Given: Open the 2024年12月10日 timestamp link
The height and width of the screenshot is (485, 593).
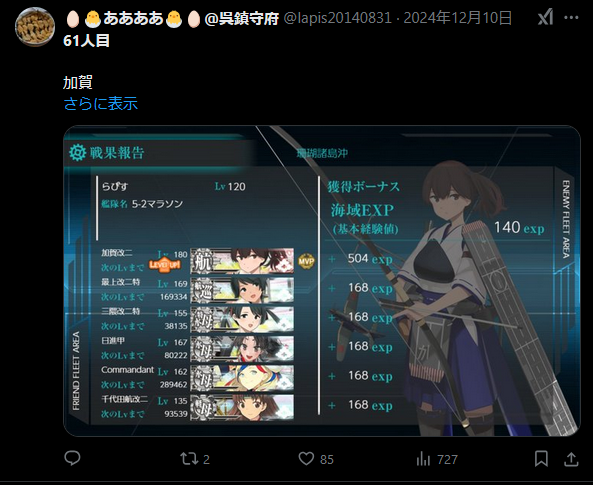Looking at the screenshot, I should 458,18.
